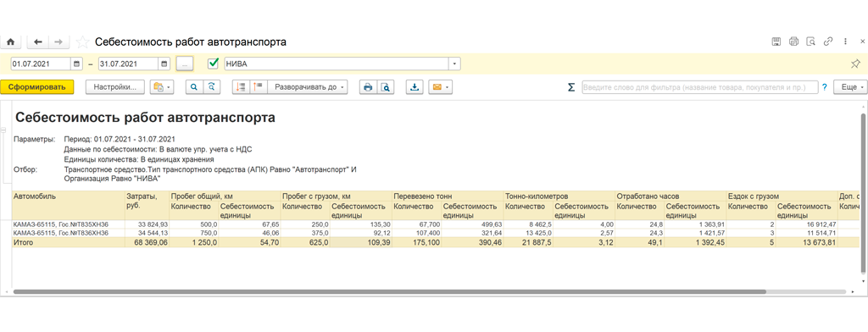Go to the Home start page icon

[9, 42]
